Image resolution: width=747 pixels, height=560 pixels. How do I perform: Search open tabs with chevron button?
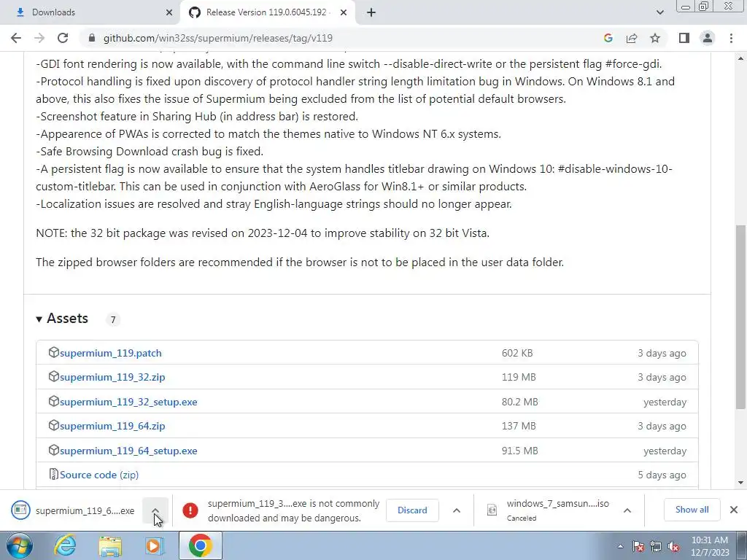[659, 12]
